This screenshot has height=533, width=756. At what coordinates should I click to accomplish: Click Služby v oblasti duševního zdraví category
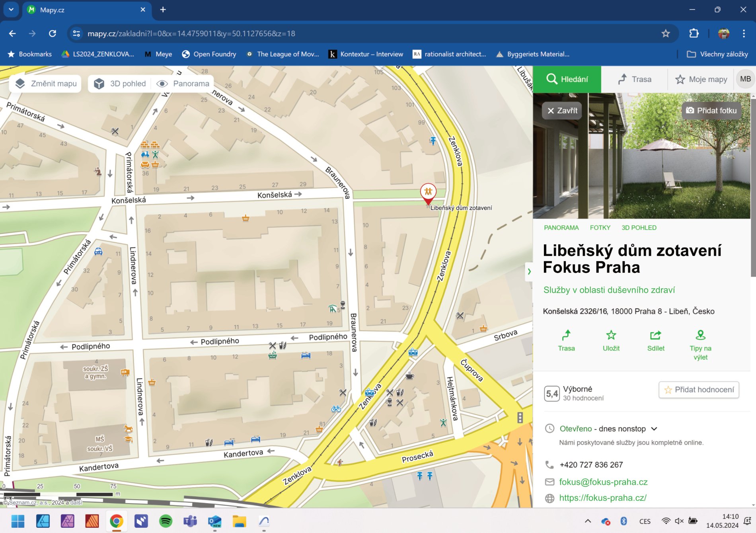(609, 290)
